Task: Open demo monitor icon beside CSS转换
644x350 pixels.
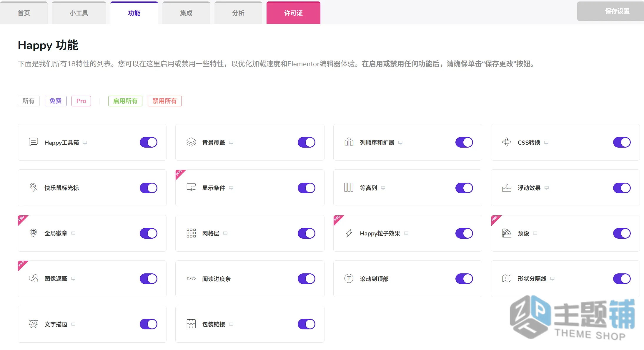Action: 546,143
